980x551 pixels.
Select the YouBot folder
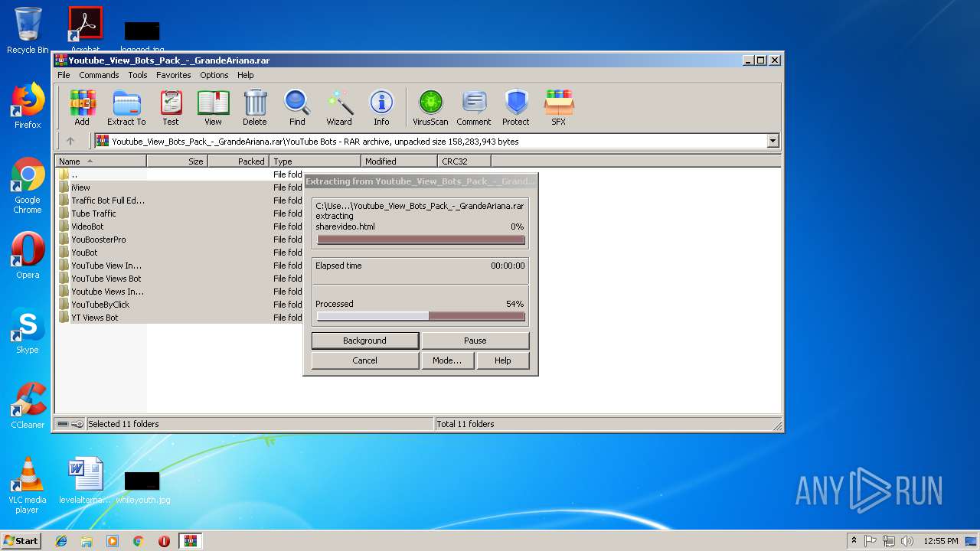84,253
